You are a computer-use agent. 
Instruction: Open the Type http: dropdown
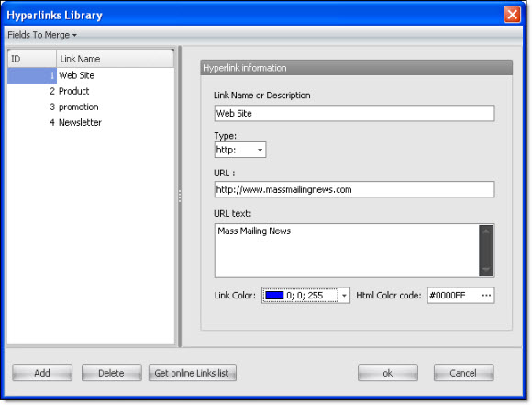point(240,150)
